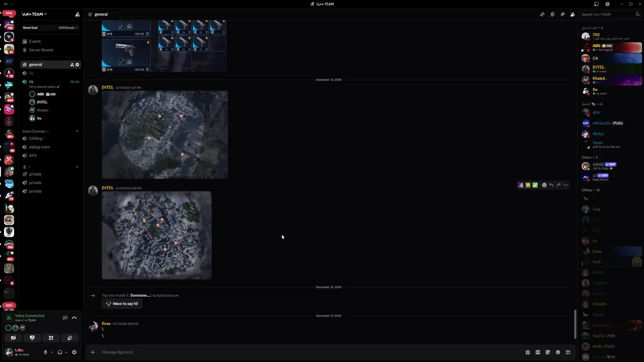Show pinned messages
644x362 pixels.
(x=562, y=14)
